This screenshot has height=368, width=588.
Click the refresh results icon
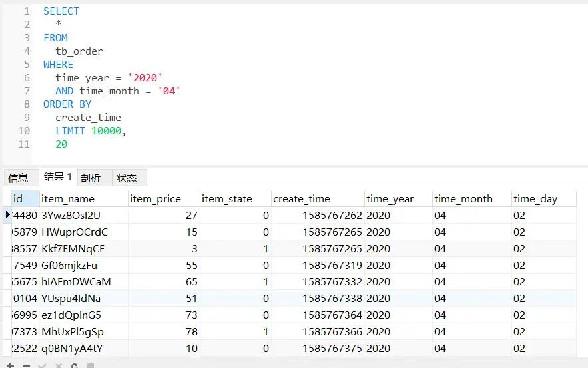[75, 366]
